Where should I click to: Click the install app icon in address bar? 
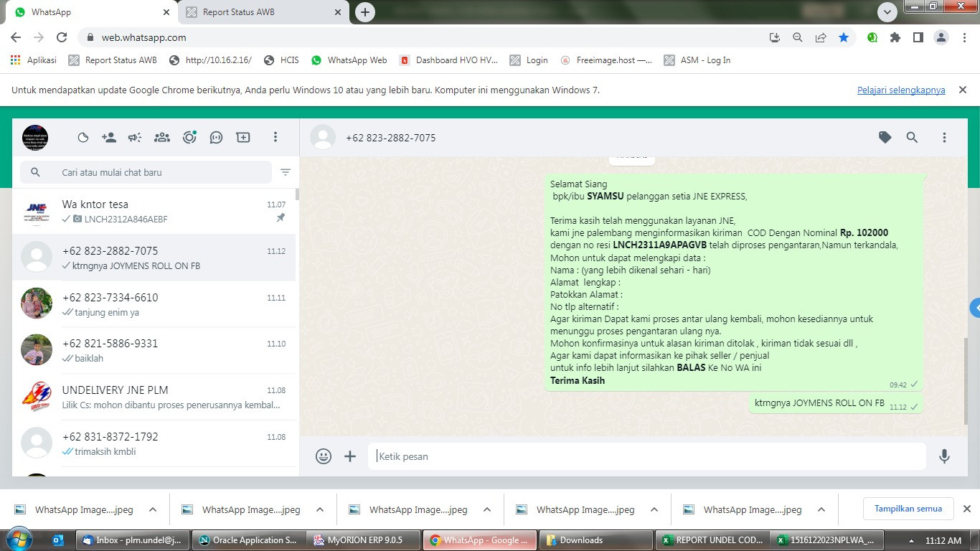coord(774,37)
